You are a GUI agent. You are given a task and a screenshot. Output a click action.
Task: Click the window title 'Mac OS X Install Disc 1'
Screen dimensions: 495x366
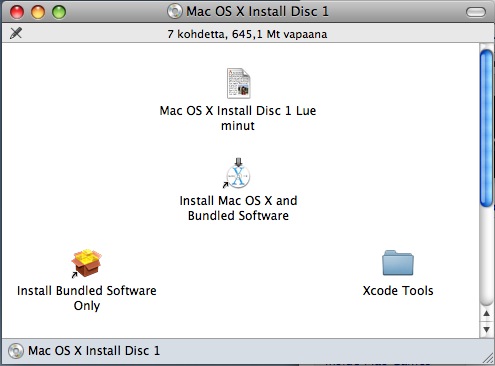pos(257,11)
